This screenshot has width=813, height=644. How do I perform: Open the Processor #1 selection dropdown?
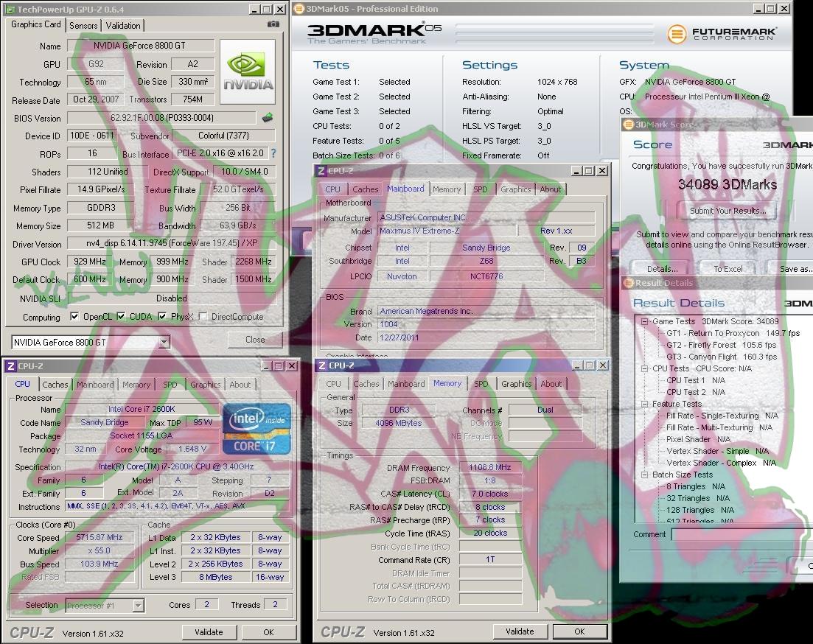pyautogui.click(x=138, y=605)
